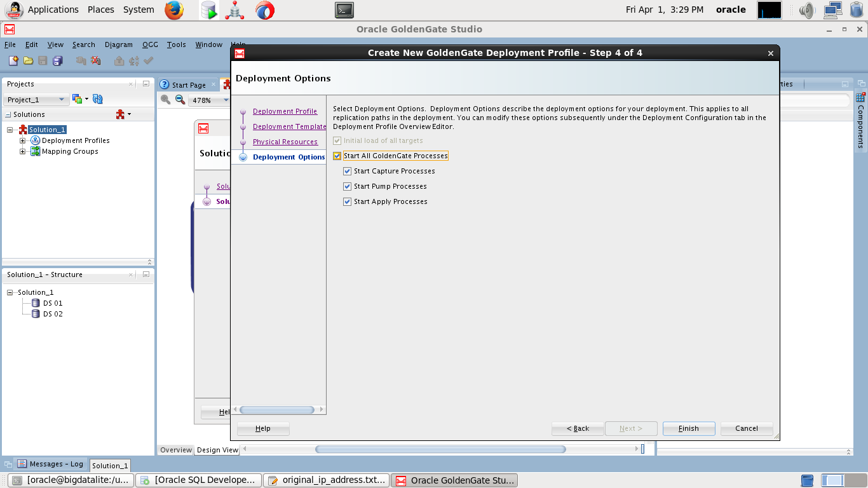Click the Back button in wizard

[578, 428]
